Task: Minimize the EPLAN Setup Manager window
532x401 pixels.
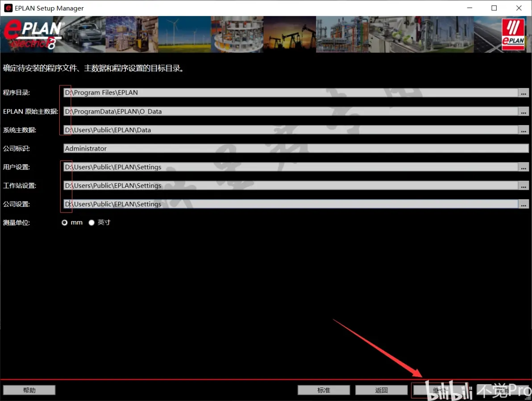Action: 470,8
